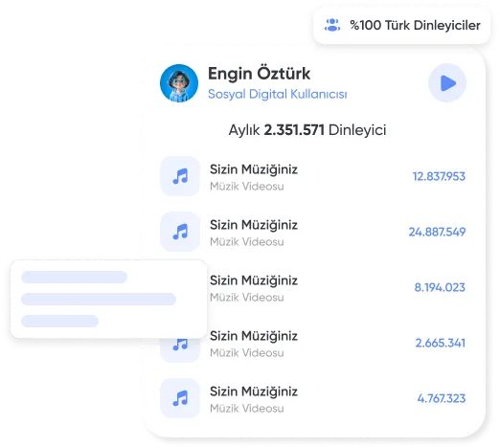500x448 pixels.
Task: Click the play count 2.665.341
Action: point(440,343)
